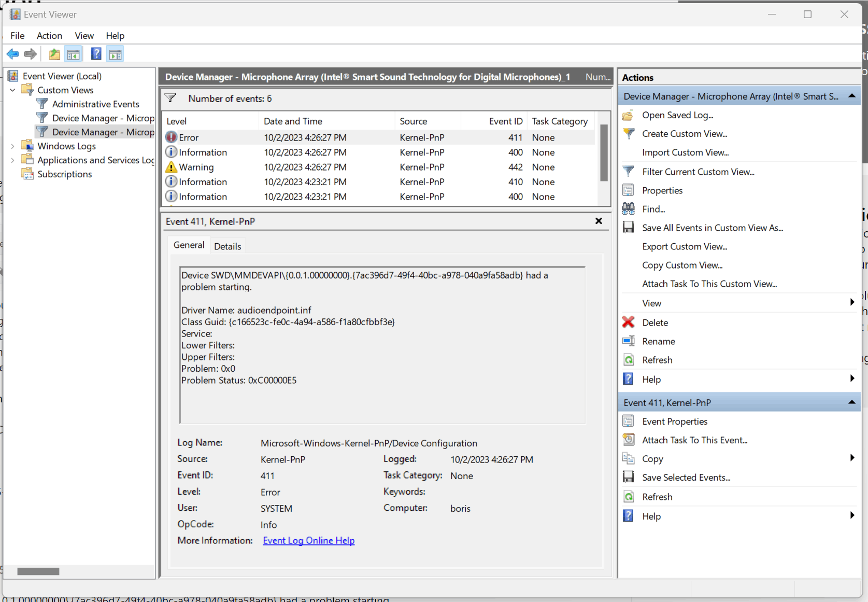This screenshot has height=602, width=868.
Task: Click the Subscriptions tree icon
Action: pyautogui.click(x=27, y=174)
